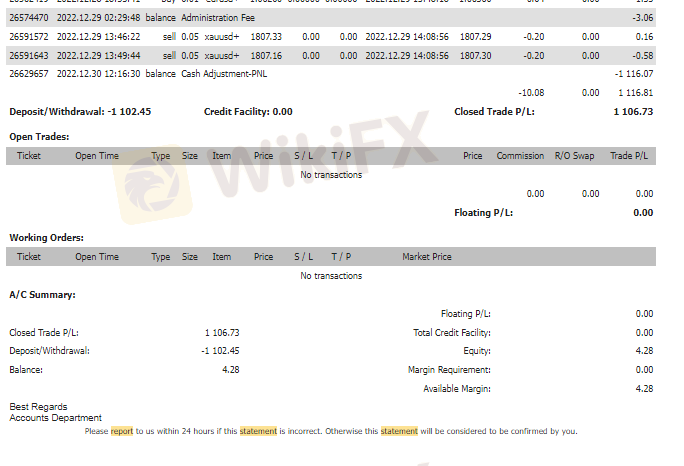The image size is (684, 466).
Task: Click bold Closed Trade P/L value 1 106.73
Action: pos(633,112)
